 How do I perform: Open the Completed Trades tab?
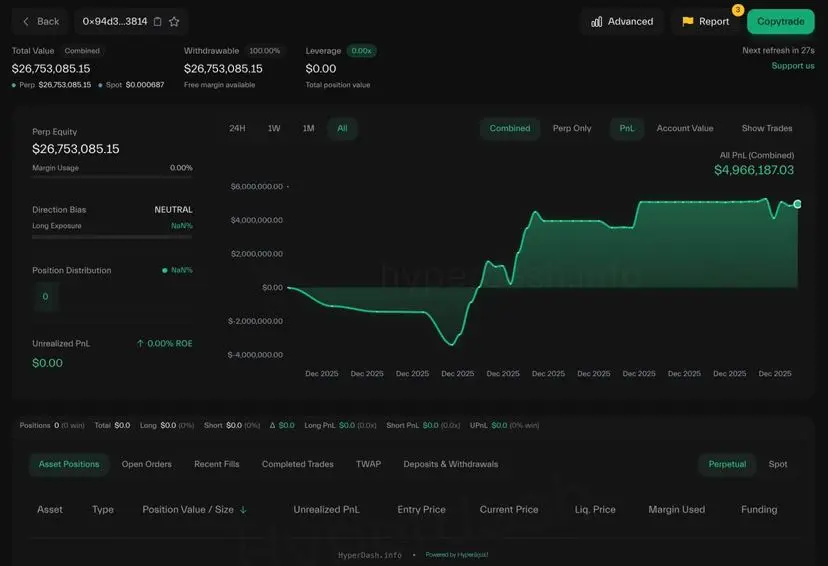[297, 464]
